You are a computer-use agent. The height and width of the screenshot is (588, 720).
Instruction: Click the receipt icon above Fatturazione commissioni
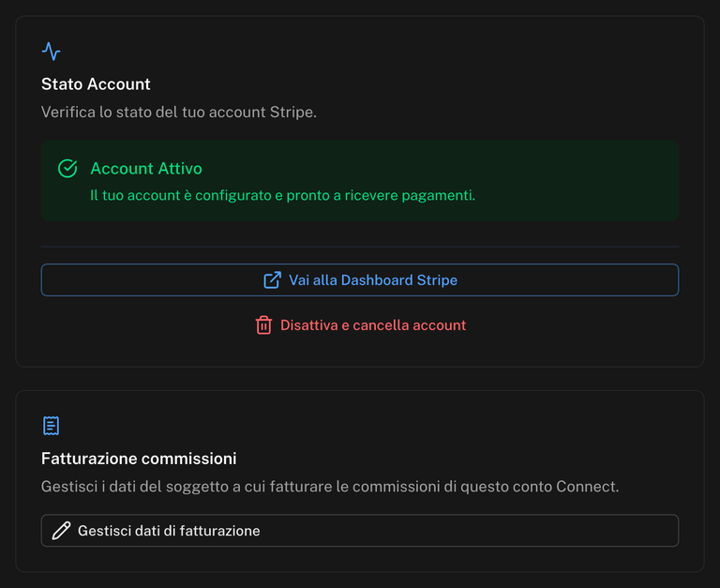click(51, 426)
